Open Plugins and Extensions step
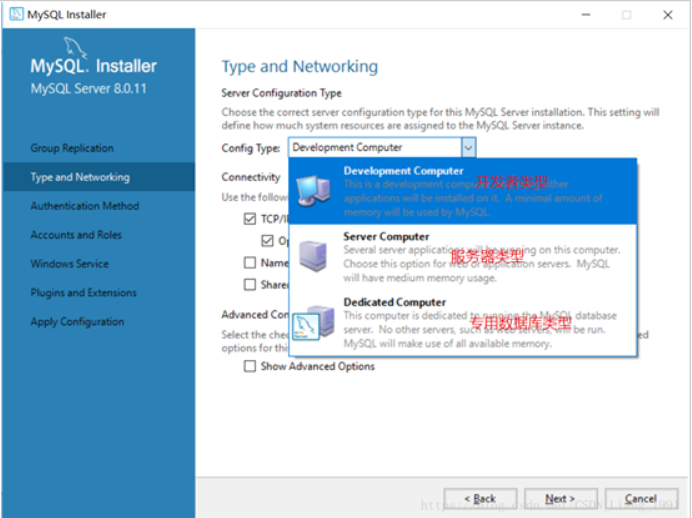 tap(83, 293)
